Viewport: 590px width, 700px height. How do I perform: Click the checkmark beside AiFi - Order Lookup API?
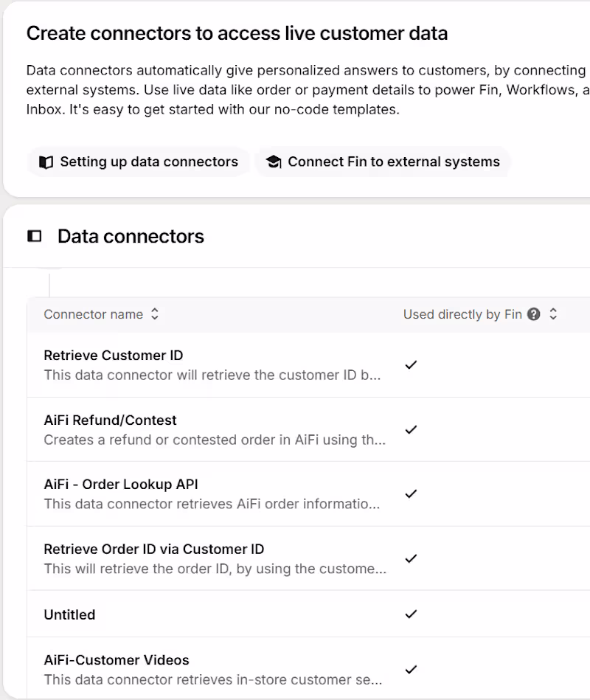411,493
